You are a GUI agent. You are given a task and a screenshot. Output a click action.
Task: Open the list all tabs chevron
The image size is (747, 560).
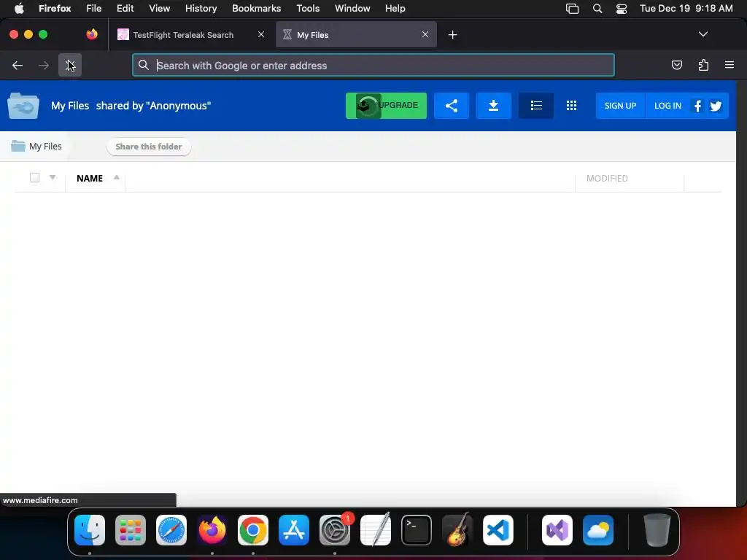703,34
